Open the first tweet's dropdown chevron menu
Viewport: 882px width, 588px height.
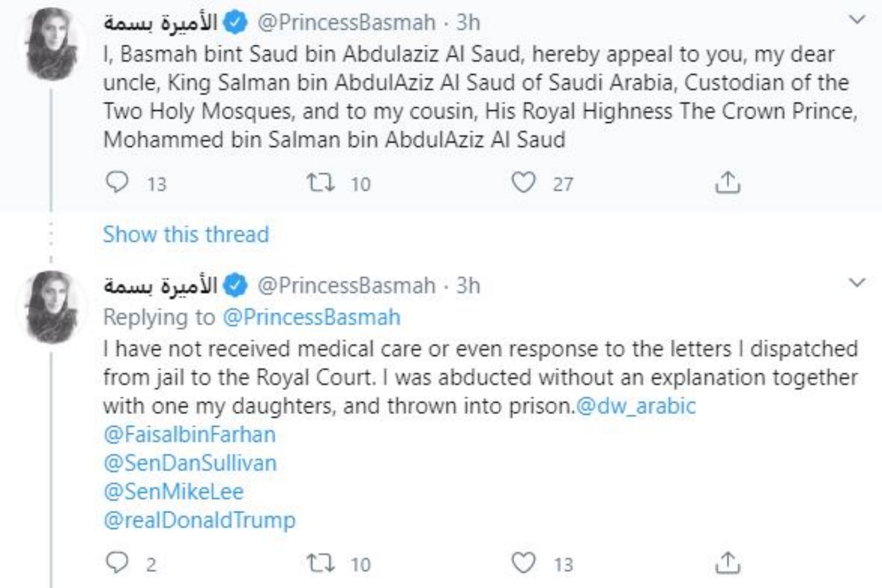pyautogui.click(x=857, y=20)
